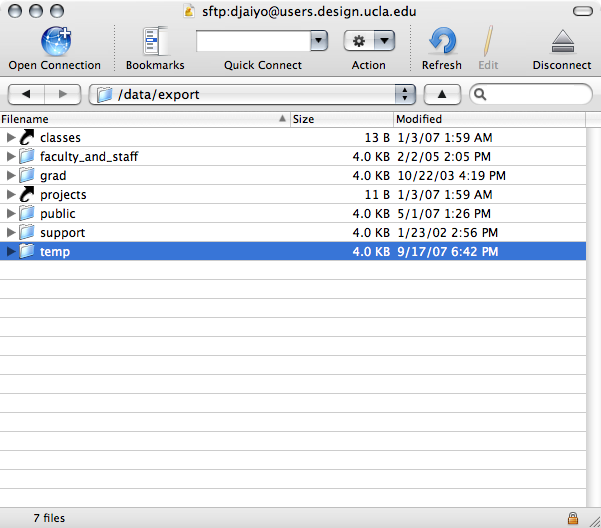Click the lock icon in status bar
The image size is (601, 528).
(x=572, y=518)
